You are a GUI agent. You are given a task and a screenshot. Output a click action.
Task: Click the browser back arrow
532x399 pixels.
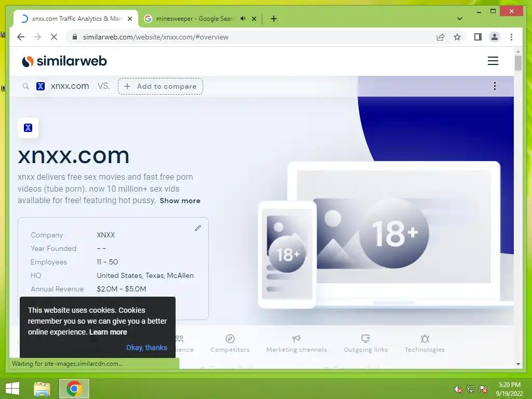pyautogui.click(x=21, y=37)
